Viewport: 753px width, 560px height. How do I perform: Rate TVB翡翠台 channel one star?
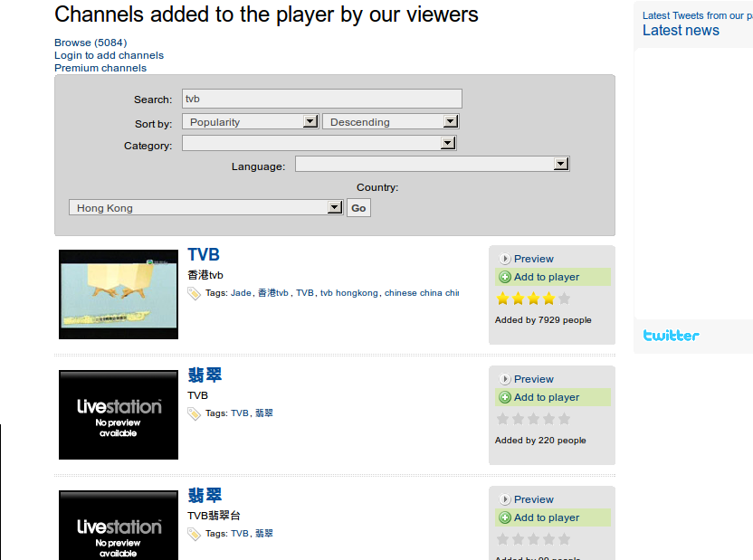pyautogui.click(x=503, y=540)
